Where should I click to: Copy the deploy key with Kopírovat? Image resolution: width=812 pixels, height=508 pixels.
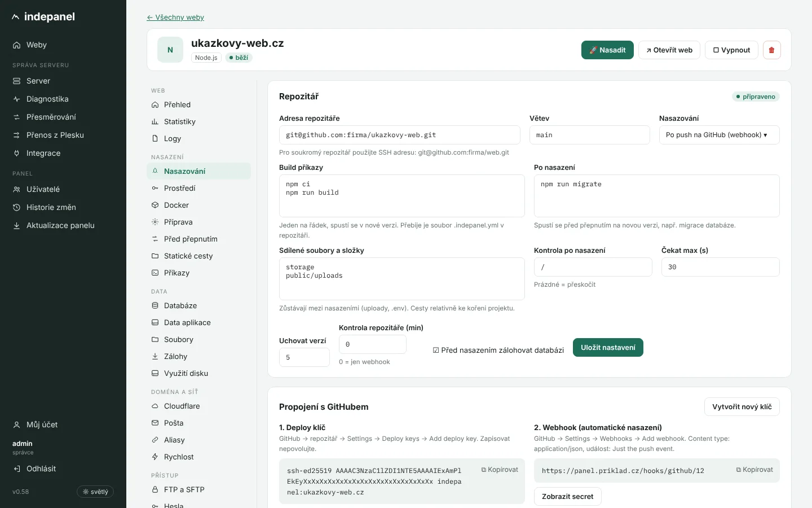click(x=500, y=470)
